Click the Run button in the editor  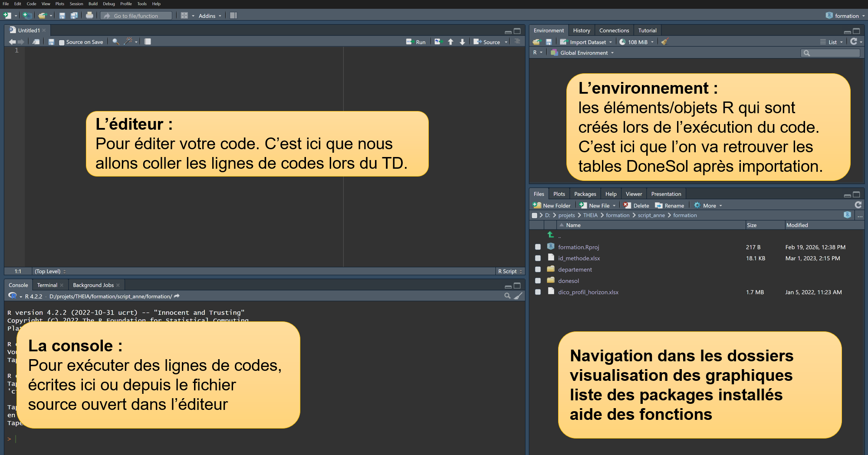pos(416,42)
